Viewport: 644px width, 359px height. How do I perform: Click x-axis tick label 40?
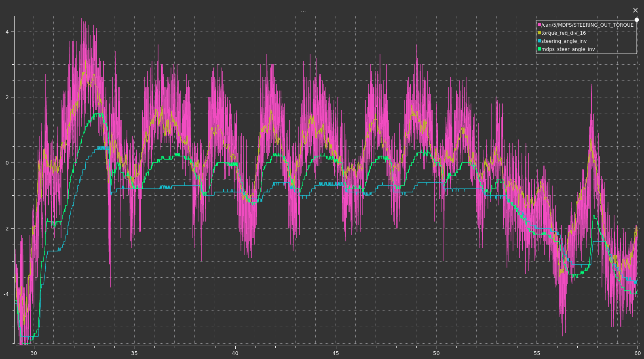[235, 353]
